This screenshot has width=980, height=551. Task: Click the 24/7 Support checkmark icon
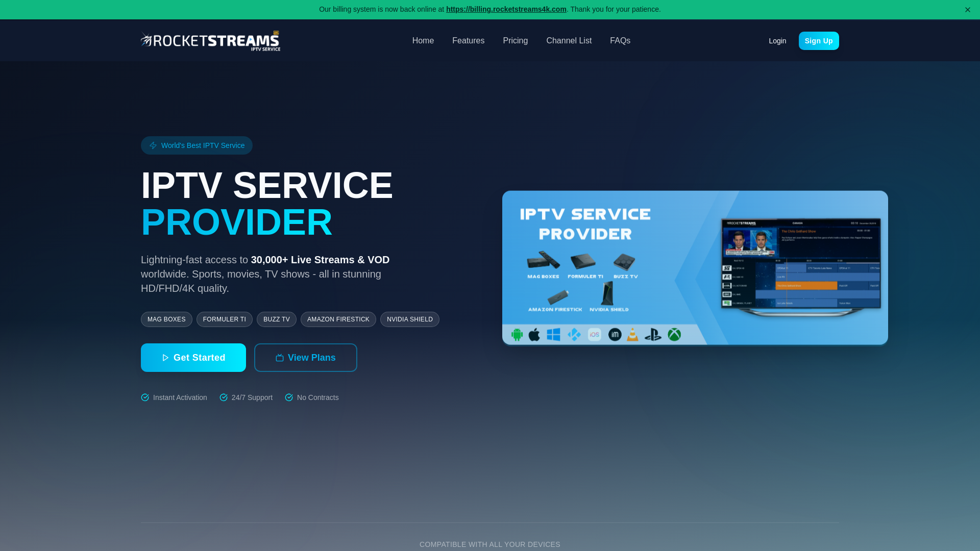pos(224,397)
